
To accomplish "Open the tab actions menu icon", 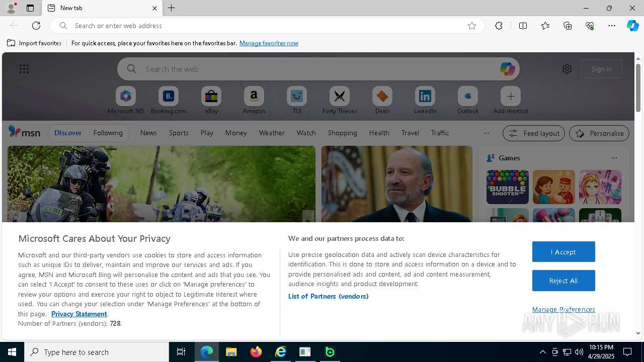I will (x=30, y=8).
